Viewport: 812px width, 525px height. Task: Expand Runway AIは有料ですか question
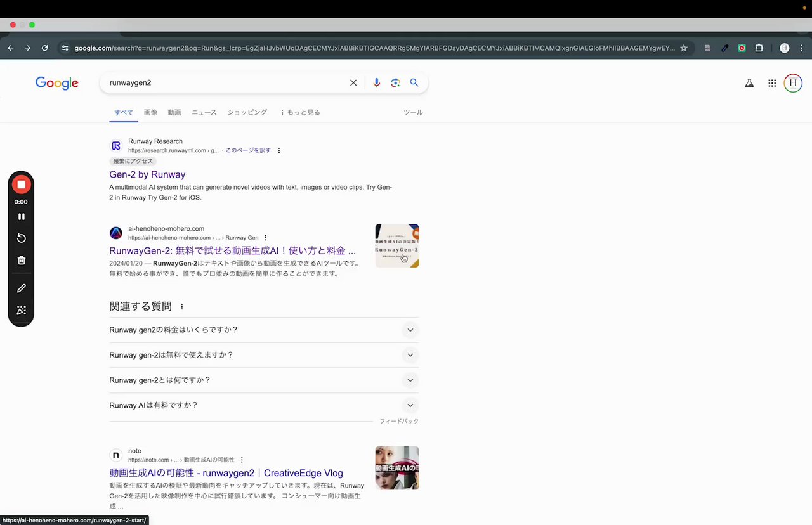tap(264, 405)
